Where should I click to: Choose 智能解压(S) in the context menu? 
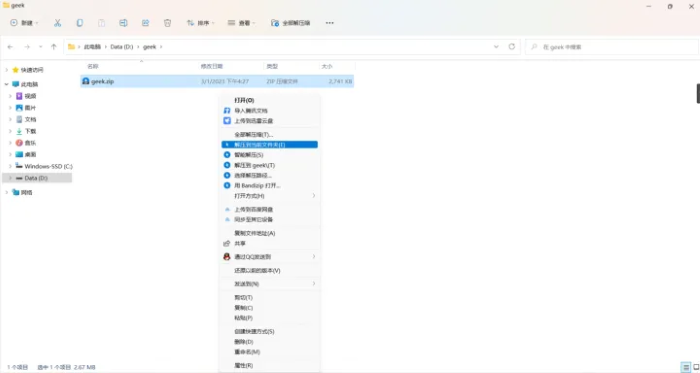[x=270, y=155]
